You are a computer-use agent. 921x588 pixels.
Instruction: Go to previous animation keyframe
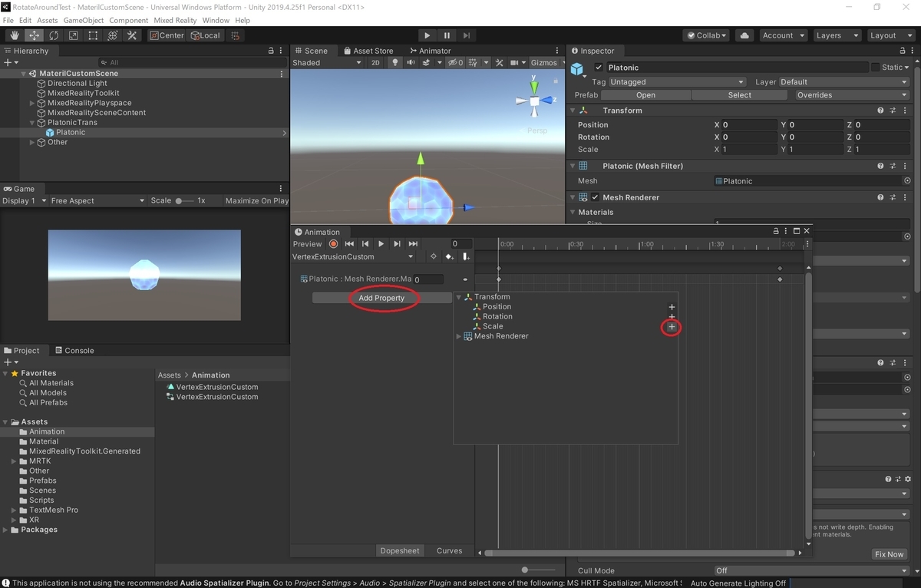click(x=365, y=243)
